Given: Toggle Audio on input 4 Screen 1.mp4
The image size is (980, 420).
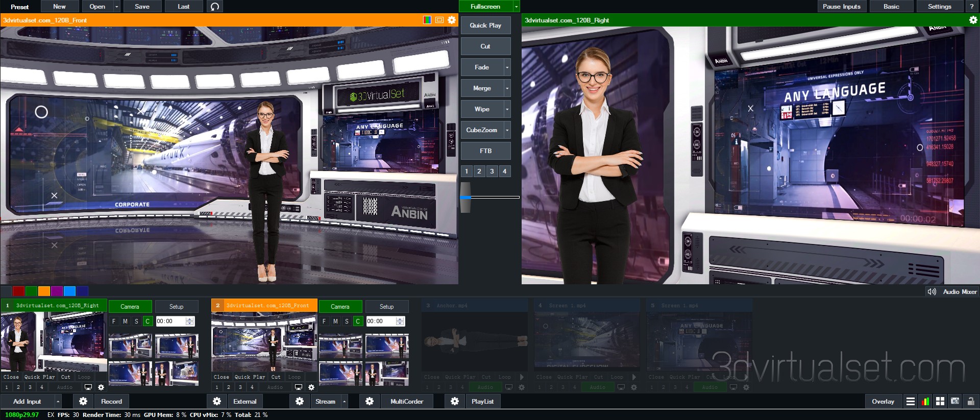Looking at the screenshot, I should (x=597, y=387).
